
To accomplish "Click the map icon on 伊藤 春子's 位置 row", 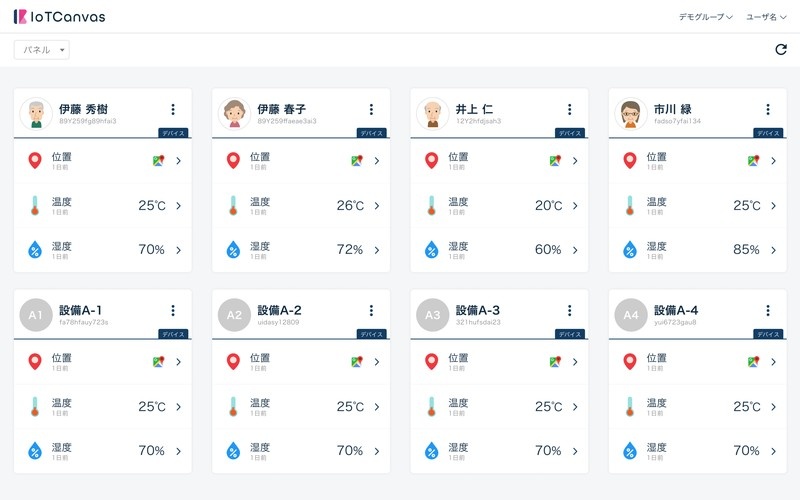I will pos(357,160).
